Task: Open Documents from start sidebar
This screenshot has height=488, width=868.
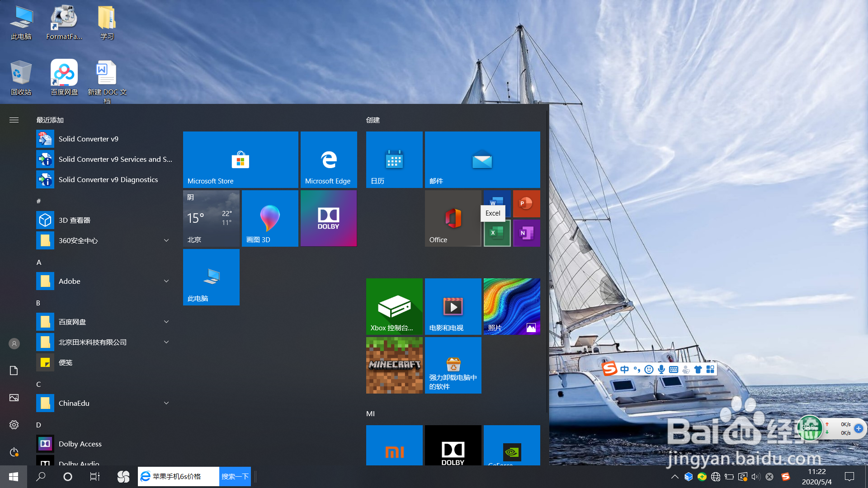Action: 14,371
